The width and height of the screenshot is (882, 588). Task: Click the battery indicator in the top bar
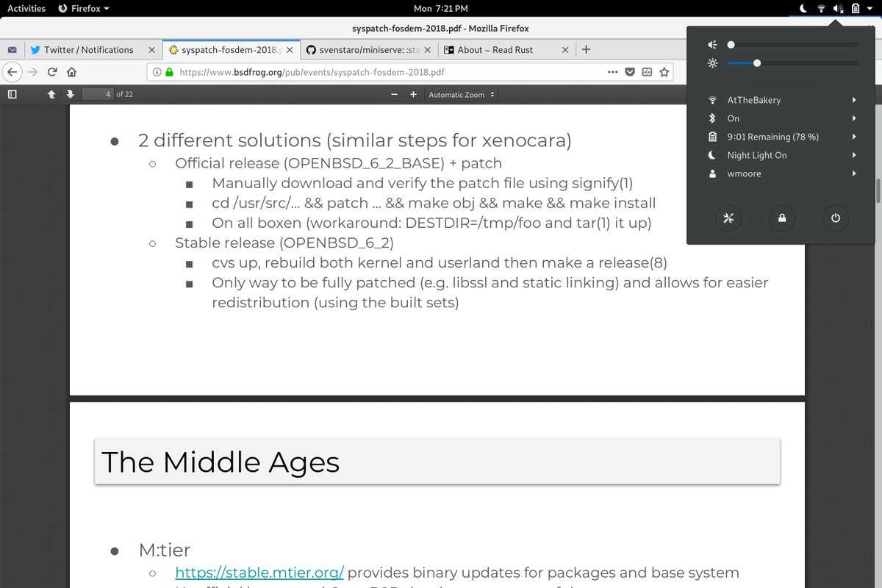[856, 8]
